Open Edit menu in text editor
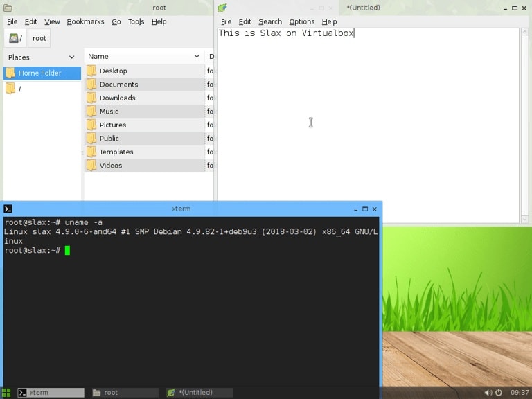Image resolution: width=532 pixels, height=399 pixels. tap(245, 21)
